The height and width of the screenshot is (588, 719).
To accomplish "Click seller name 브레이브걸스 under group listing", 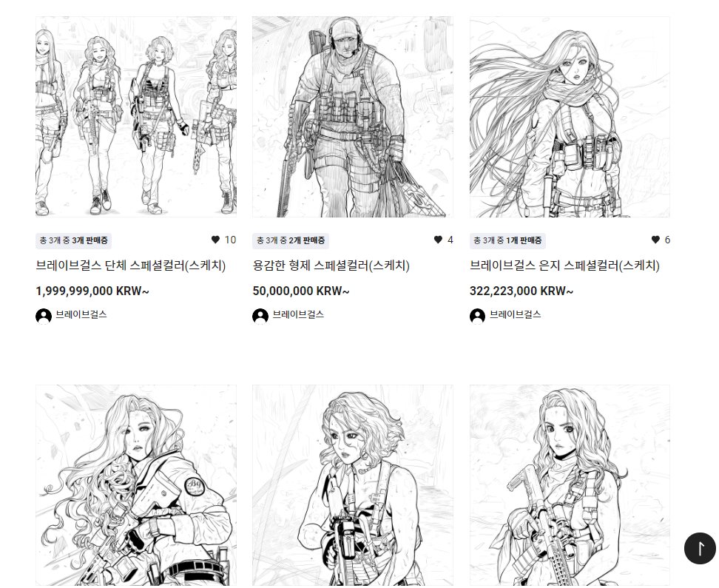I will pyautogui.click(x=81, y=314).
